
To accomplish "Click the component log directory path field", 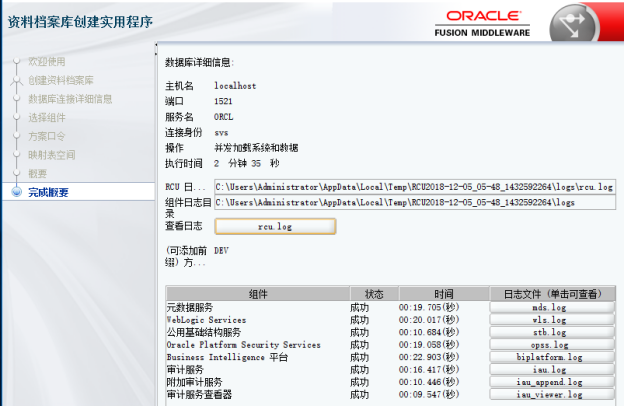I will click(x=415, y=202).
